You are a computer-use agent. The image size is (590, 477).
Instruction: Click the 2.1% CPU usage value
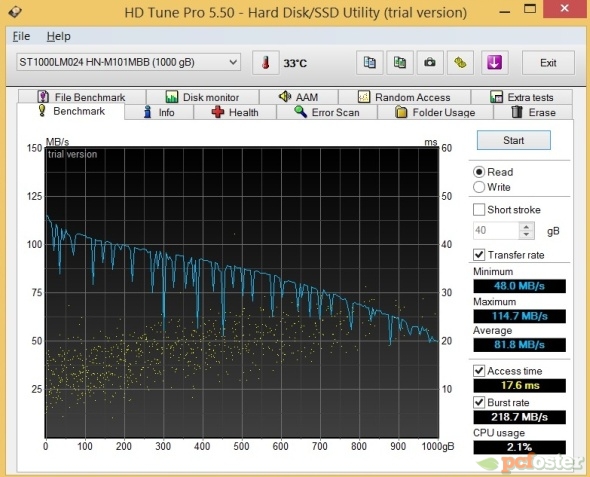[519, 447]
